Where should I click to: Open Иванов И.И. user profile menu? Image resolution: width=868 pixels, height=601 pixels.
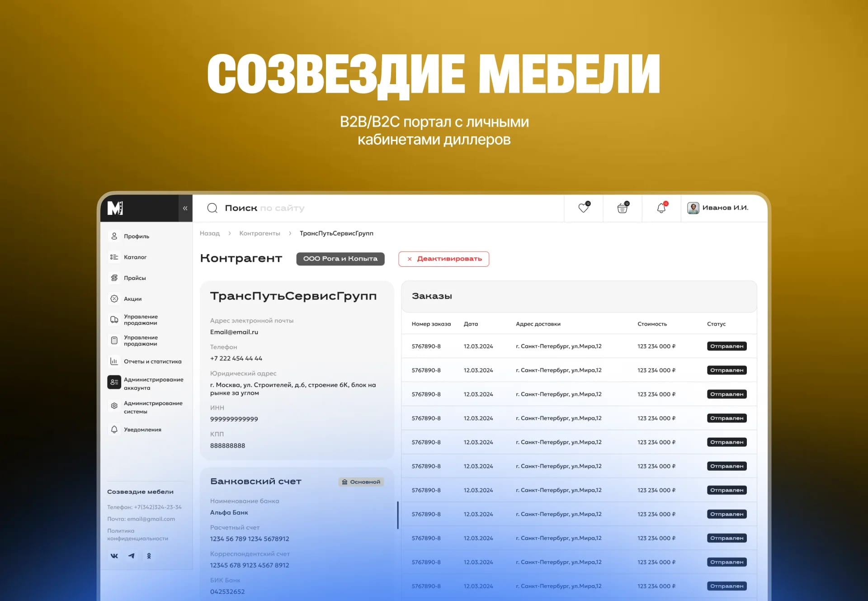click(718, 208)
